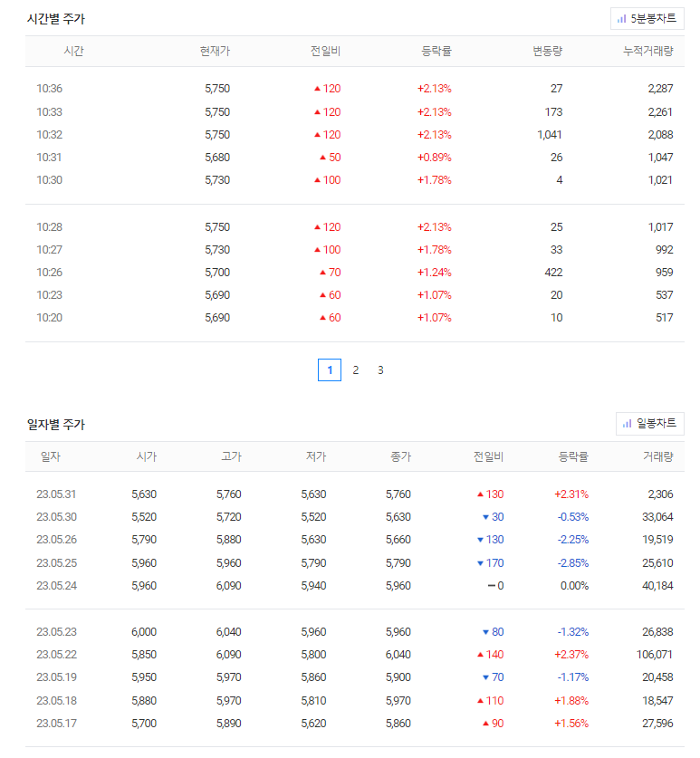Viewport: 700px width, 758px height.
Task: Click the bar chart icon beside 5분봉차트
Action: coord(622,19)
